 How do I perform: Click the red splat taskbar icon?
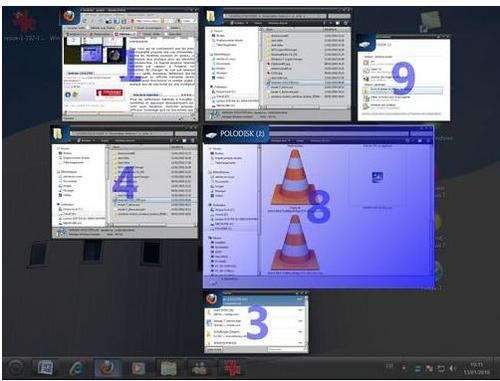coord(233,368)
